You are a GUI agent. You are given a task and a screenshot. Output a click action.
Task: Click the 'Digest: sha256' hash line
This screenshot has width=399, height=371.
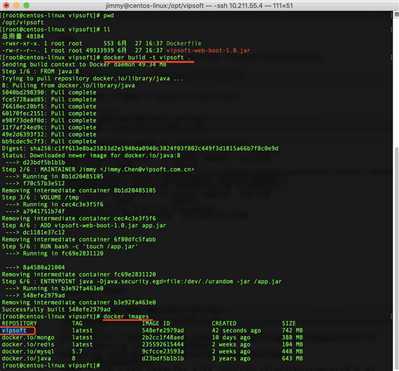(140, 148)
